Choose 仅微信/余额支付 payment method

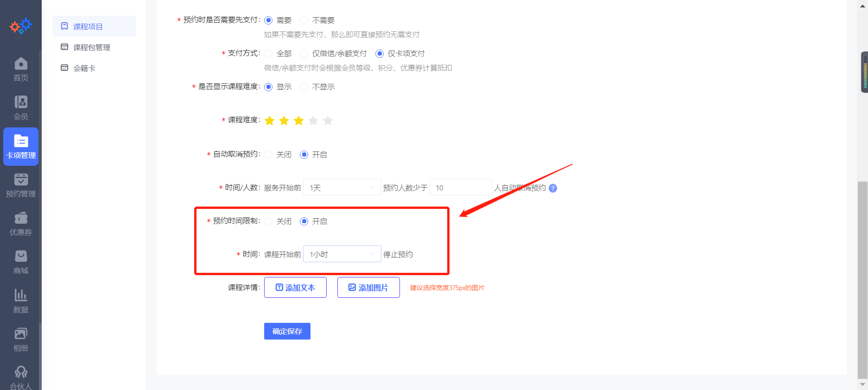point(304,54)
